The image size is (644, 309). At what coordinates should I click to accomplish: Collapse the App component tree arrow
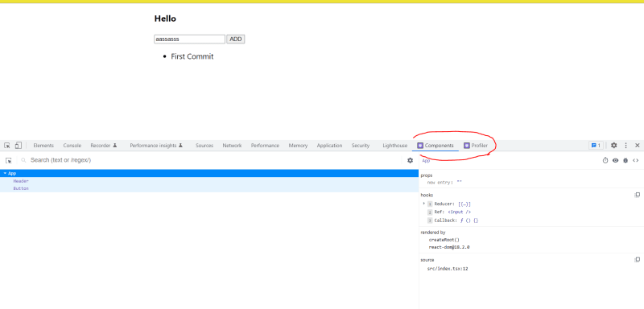(x=5, y=173)
